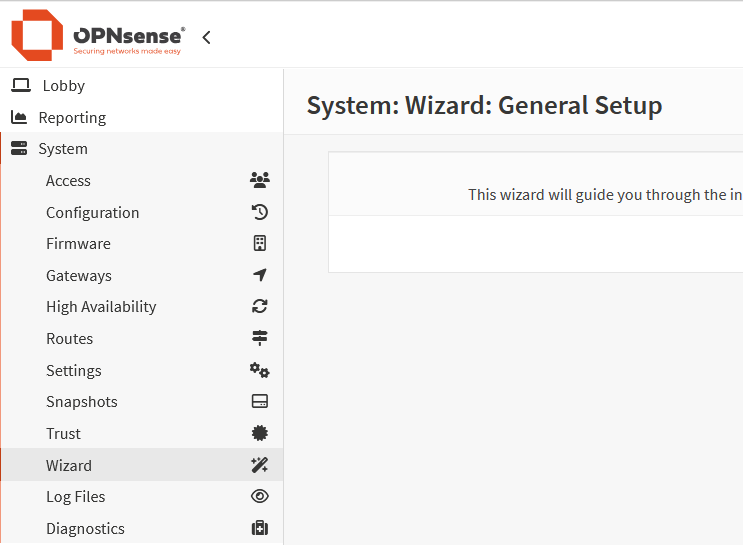Screen dimensions: 743x545
Task: Click the Firmware building icon
Action: click(x=259, y=244)
